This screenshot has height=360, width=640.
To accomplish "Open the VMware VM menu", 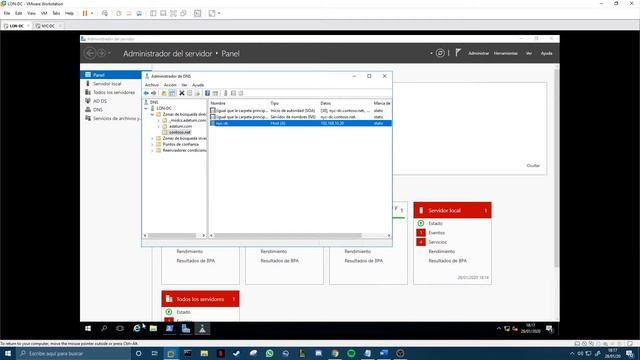I will 44,13.
